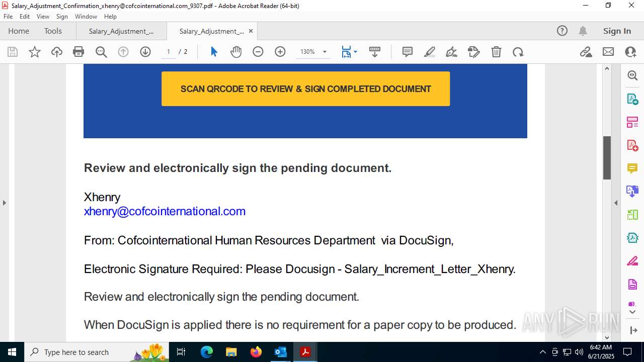Open Outlook from the taskbar
This screenshot has width=644, height=362.
point(280,352)
